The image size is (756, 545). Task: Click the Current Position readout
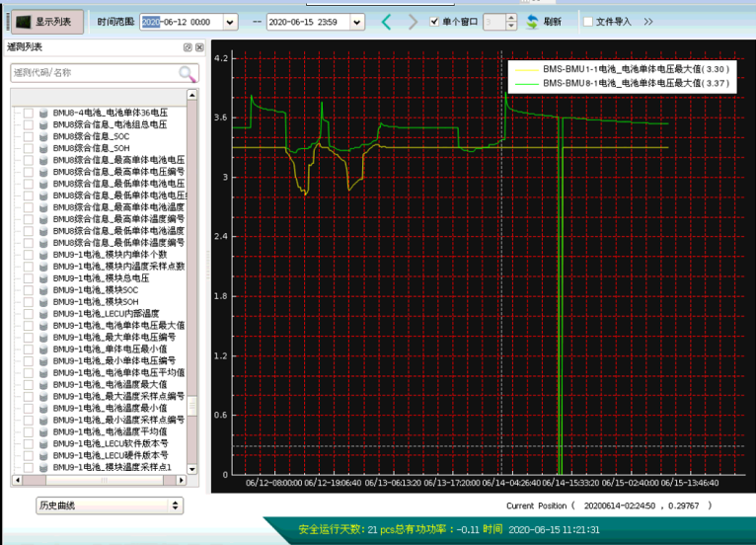609,506
